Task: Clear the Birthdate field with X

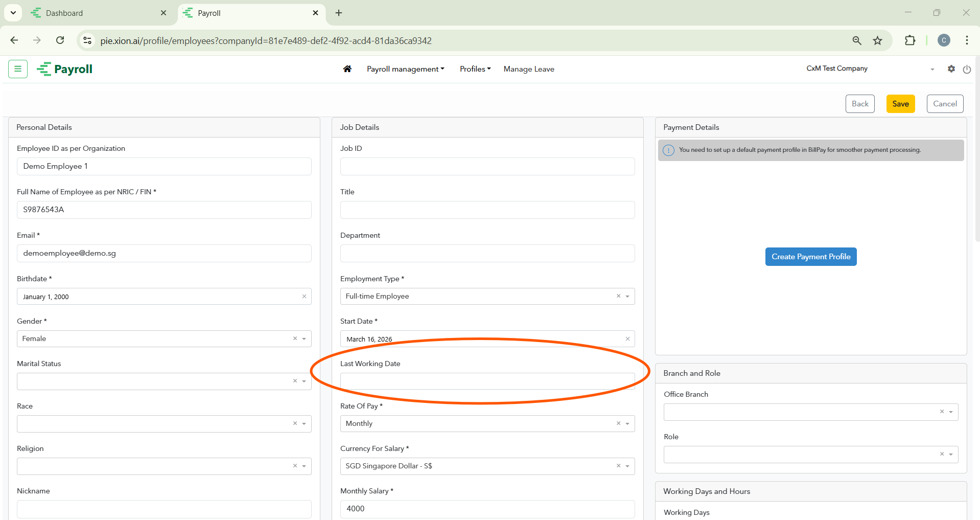Action: click(304, 297)
